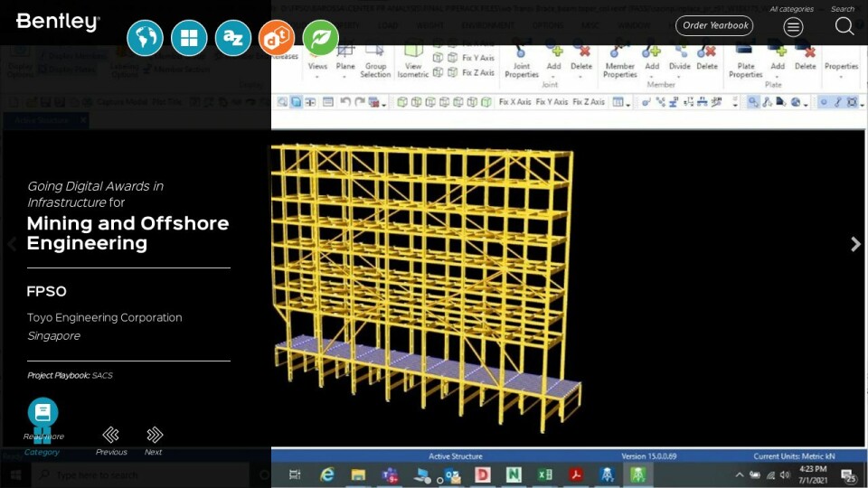
Task: Open Outlook from taskbar
Action: pyautogui.click(x=452, y=474)
